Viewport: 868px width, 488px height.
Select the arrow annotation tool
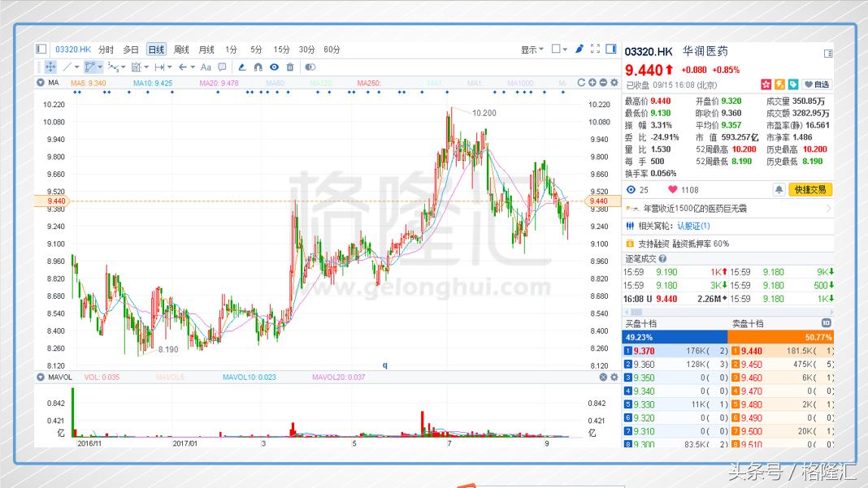[x=182, y=67]
